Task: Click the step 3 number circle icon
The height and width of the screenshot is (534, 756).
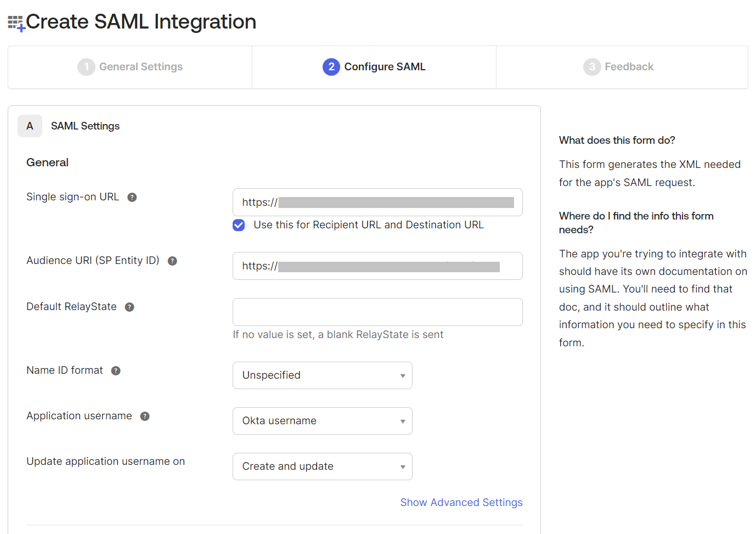Action: (x=591, y=67)
